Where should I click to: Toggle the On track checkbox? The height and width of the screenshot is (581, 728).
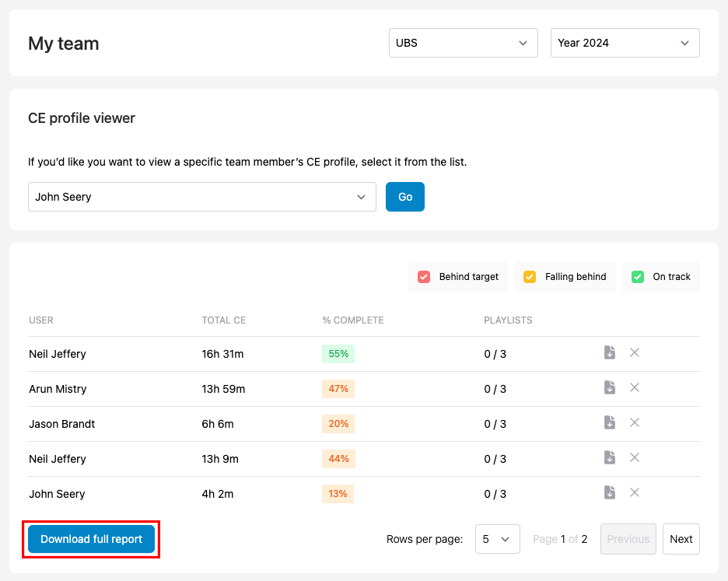click(x=638, y=277)
